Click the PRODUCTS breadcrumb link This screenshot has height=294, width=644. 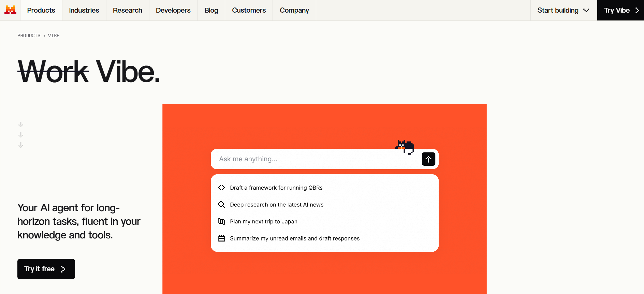pos(29,35)
